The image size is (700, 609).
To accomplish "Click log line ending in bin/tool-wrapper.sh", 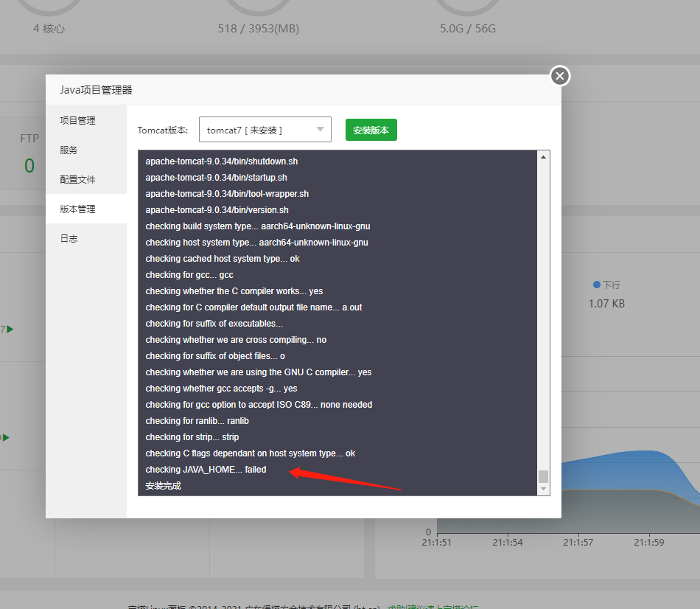I will click(227, 194).
